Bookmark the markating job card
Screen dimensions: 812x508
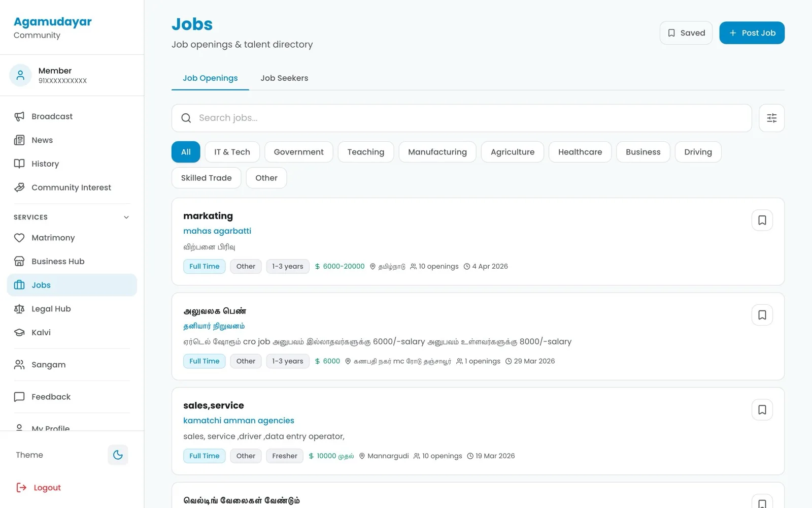click(x=762, y=220)
